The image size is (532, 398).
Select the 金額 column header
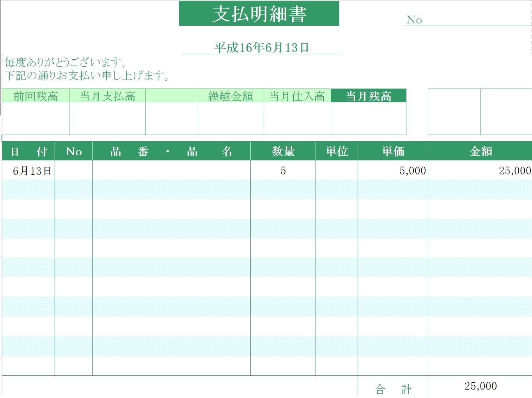pyautogui.click(x=481, y=151)
